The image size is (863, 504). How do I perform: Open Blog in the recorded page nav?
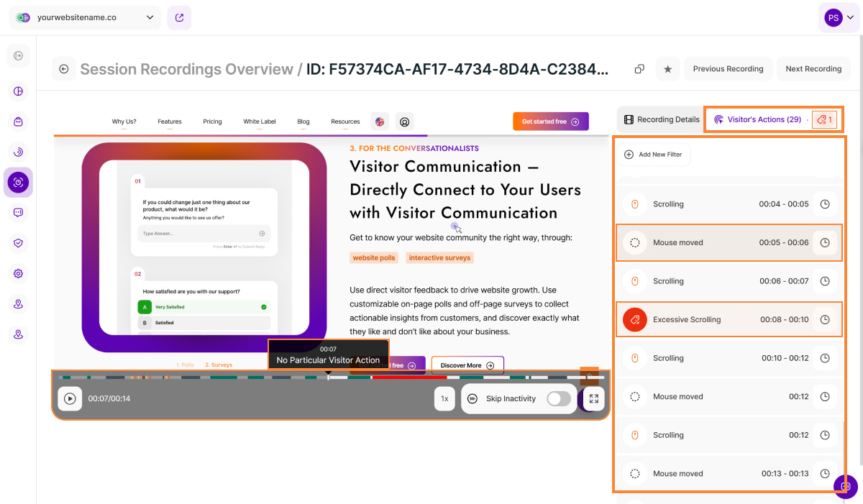(x=303, y=122)
